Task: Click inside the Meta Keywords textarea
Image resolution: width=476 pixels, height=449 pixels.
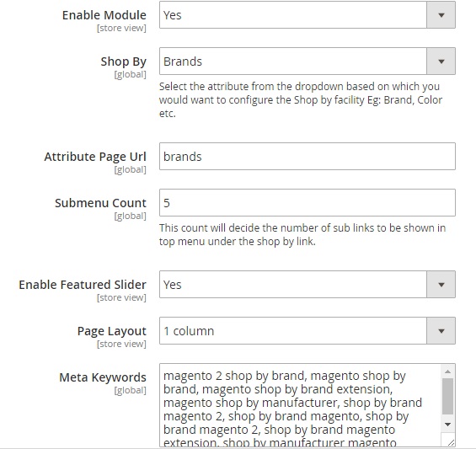Action: (x=301, y=405)
